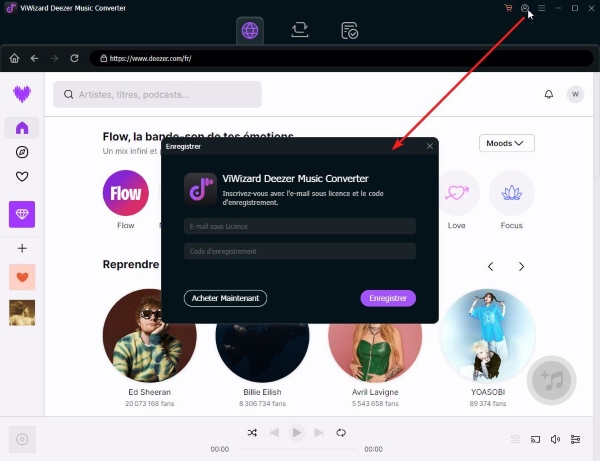Show previous artists with left chevron
This screenshot has width=600, height=461.
point(491,267)
